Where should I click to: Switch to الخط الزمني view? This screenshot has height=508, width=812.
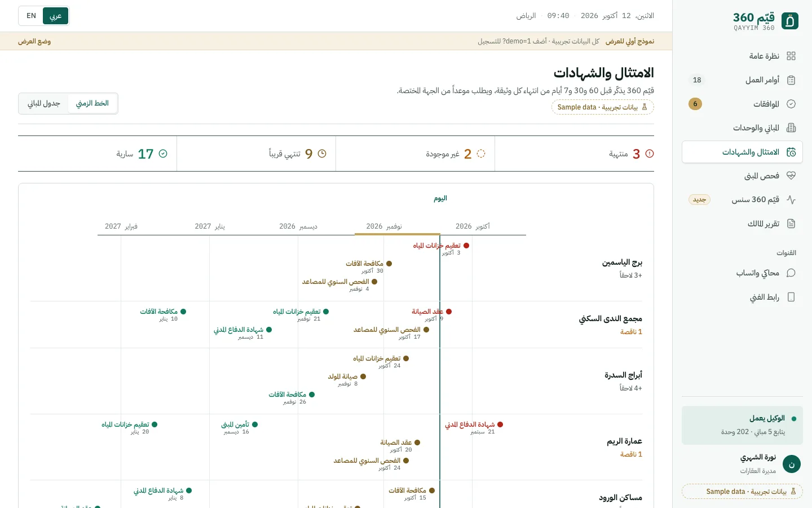point(92,103)
